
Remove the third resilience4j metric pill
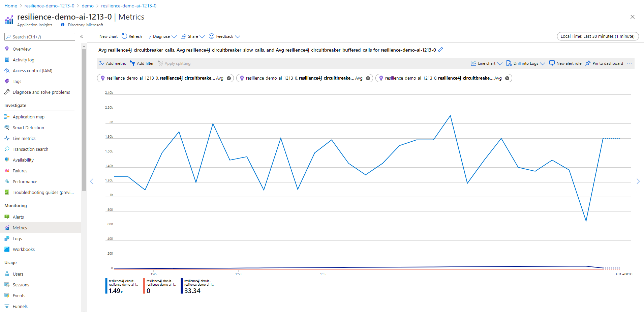click(507, 78)
